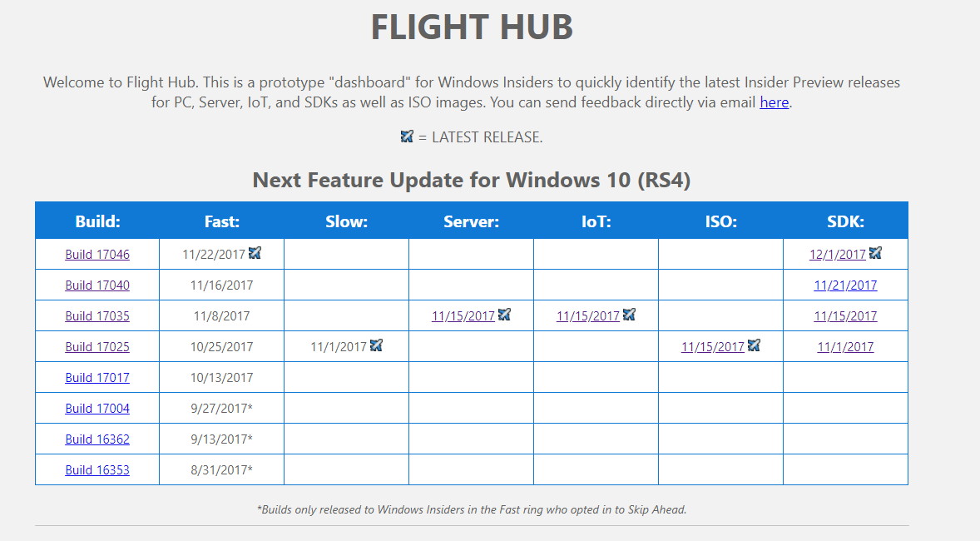Click the airplane icon beside Slow 11/1/2017
Image resolution: width=980 pixels, height=541 pixels.
point(376,345)
